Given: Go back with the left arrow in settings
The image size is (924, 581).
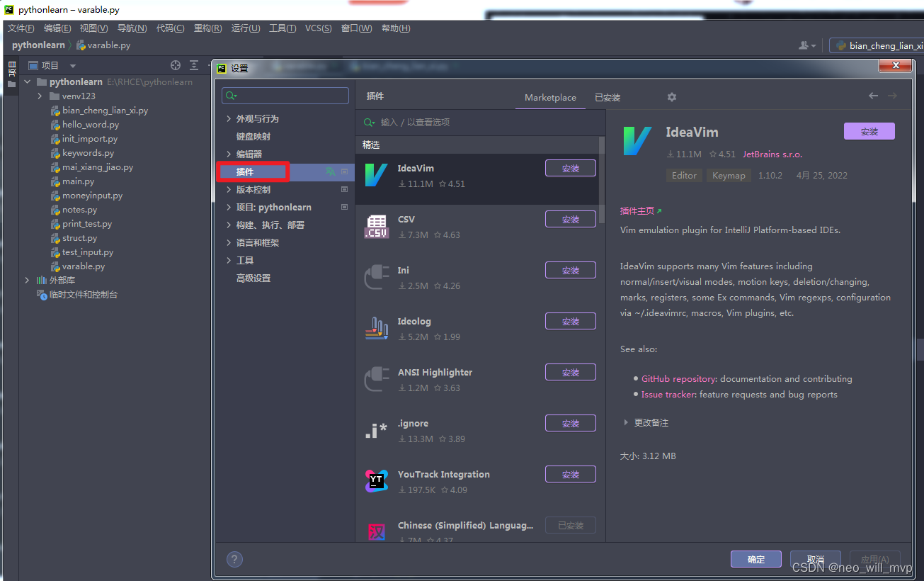Looking at the screenshot, I should [873, 96].
